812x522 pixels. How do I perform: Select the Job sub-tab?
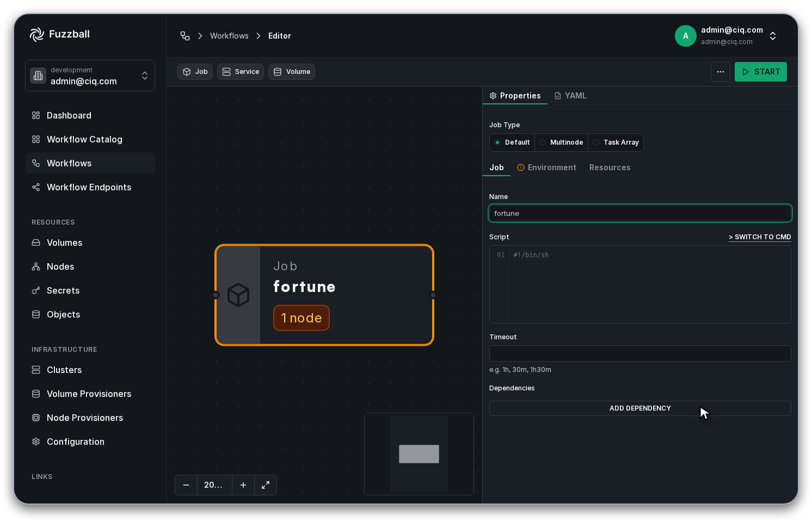pyautogui.click(x=496, y=167)
